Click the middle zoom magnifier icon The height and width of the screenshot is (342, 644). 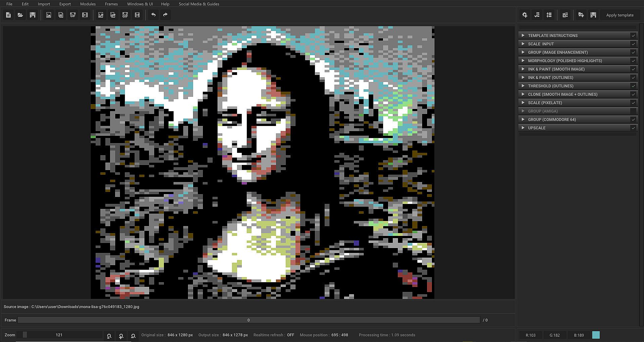[x=121, y=336]
